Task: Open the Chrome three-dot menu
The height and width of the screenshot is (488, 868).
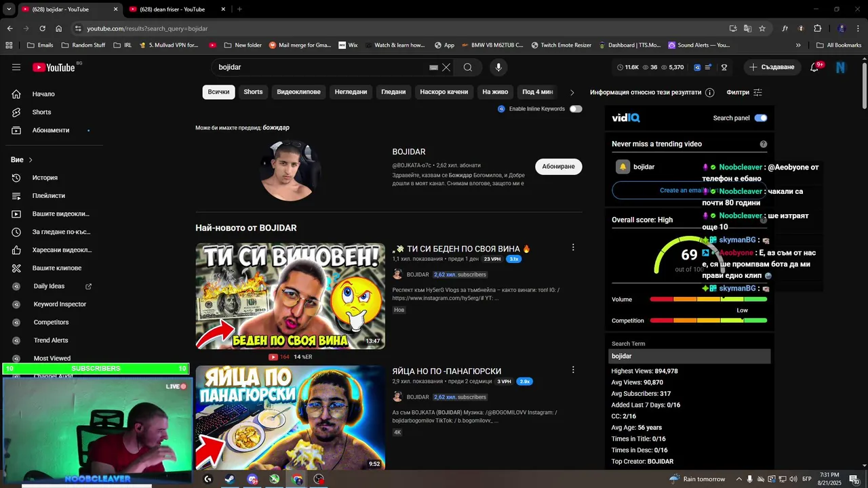Action: tap(858, 28)
